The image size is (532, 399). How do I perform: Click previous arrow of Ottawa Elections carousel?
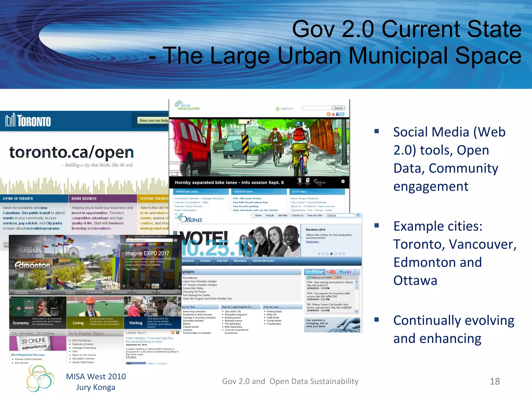(x=319, y=254)
